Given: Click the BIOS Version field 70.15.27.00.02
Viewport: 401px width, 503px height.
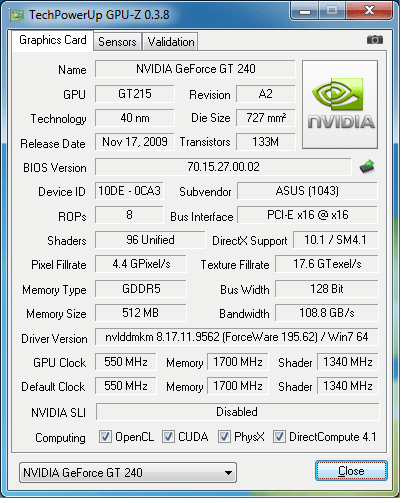Looking at the screenshot, I should click(223, 167).
